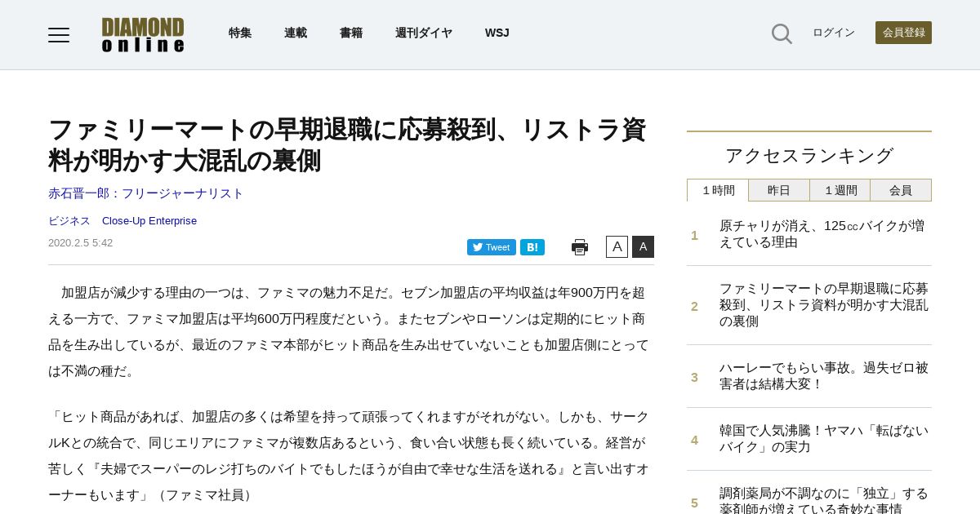
Task: Click the Diamond Online logo
Action: (143, 35)
